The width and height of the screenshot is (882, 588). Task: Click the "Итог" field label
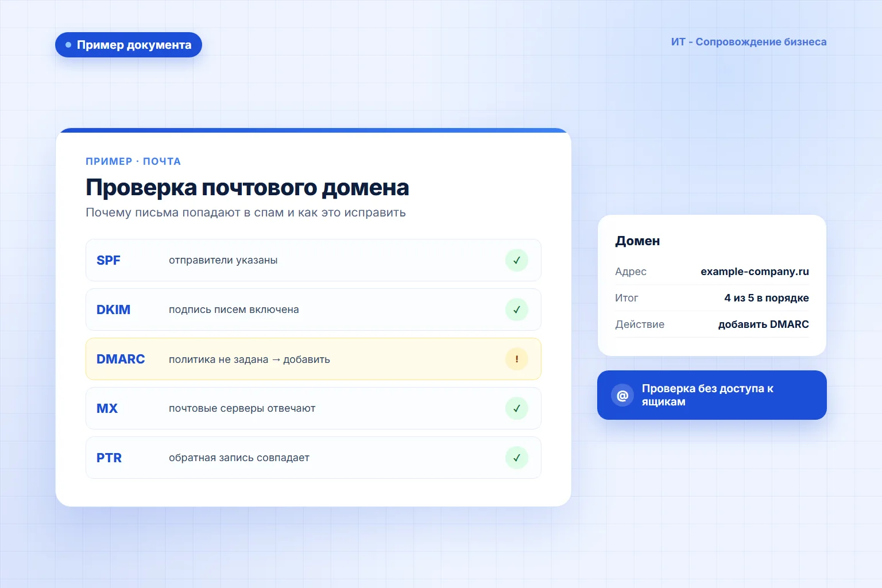pyautogui.click(x=626, y=298)
